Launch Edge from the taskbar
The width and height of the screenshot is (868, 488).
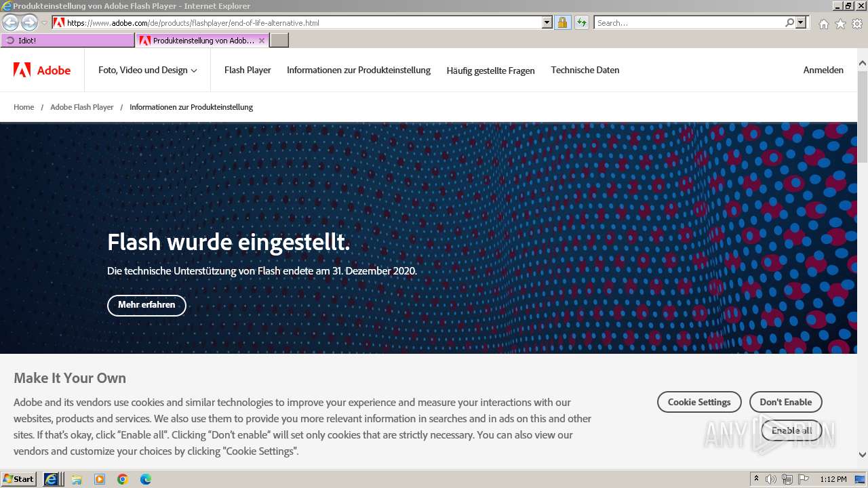(x=146, y=479)
